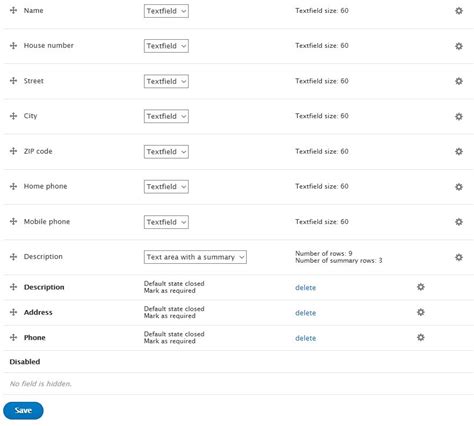Open the Name widget Textfield dropdown

(x=166, y=11)
